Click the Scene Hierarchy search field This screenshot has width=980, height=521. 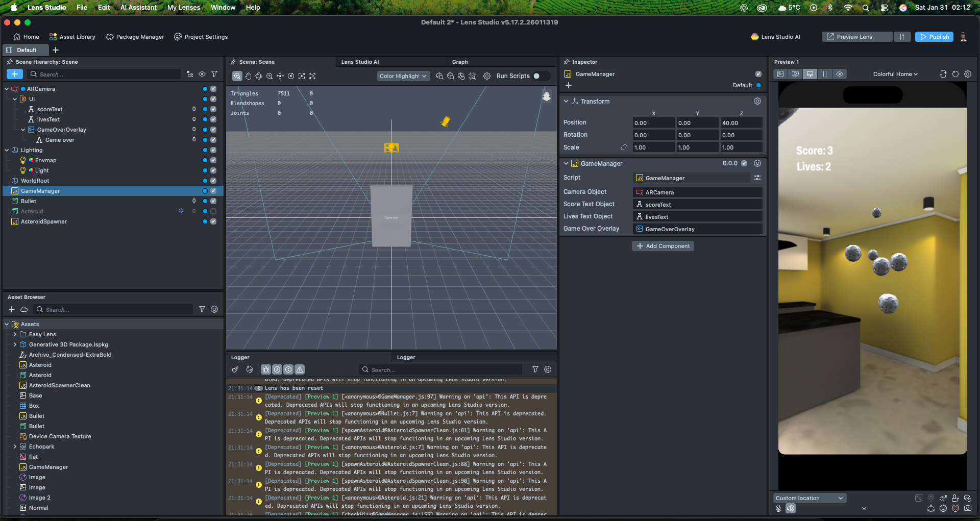[104, 75]
